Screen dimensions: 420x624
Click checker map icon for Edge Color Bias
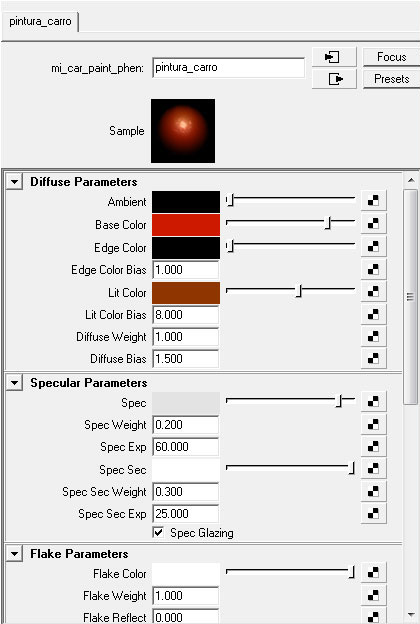click(x=373, y=269)
